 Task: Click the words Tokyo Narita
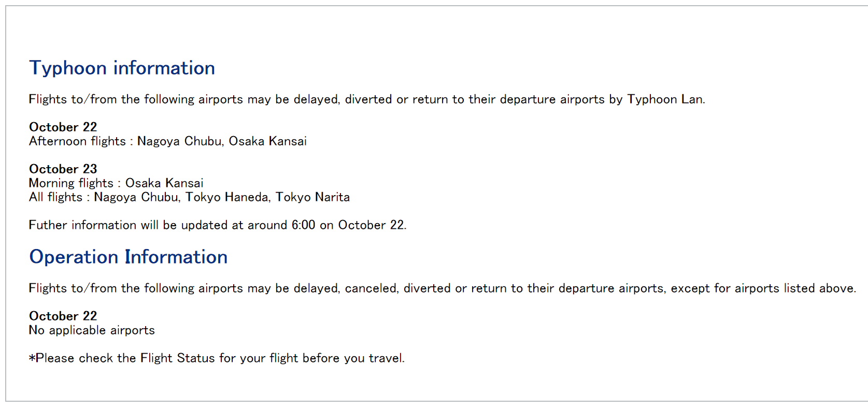point(312,197)
